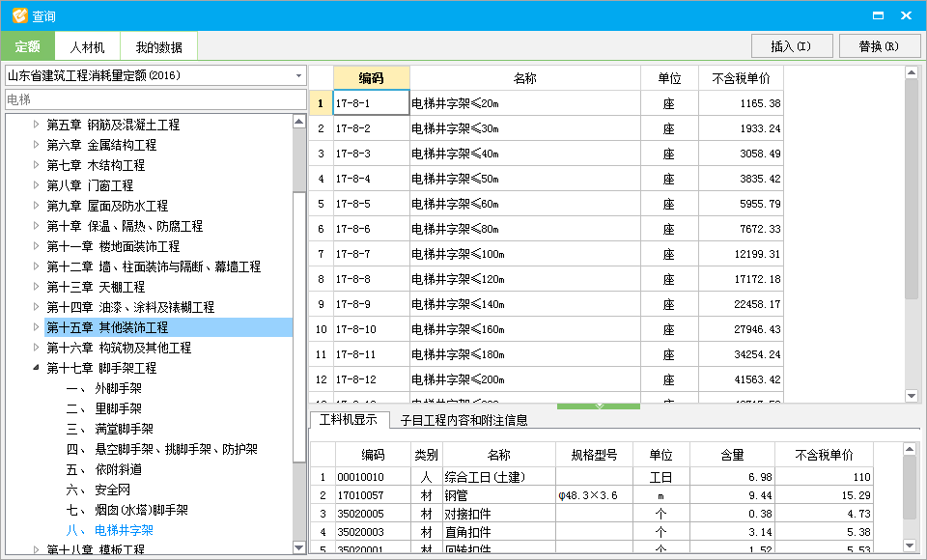927x560 pixels.
Task: Select 第十六章 构筑物及其他工程
Action: 119,348
